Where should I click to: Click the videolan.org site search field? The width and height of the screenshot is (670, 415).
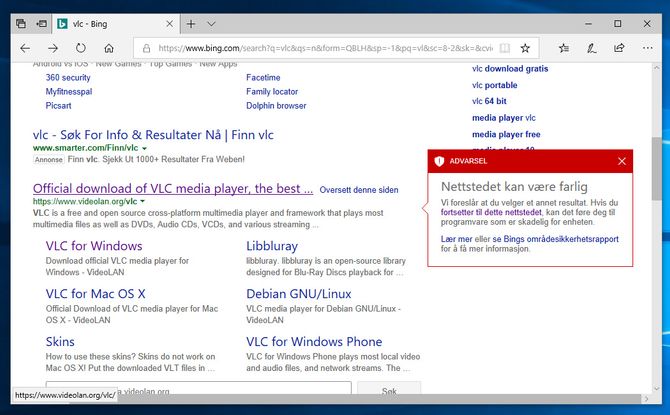[x=199, y=388]
